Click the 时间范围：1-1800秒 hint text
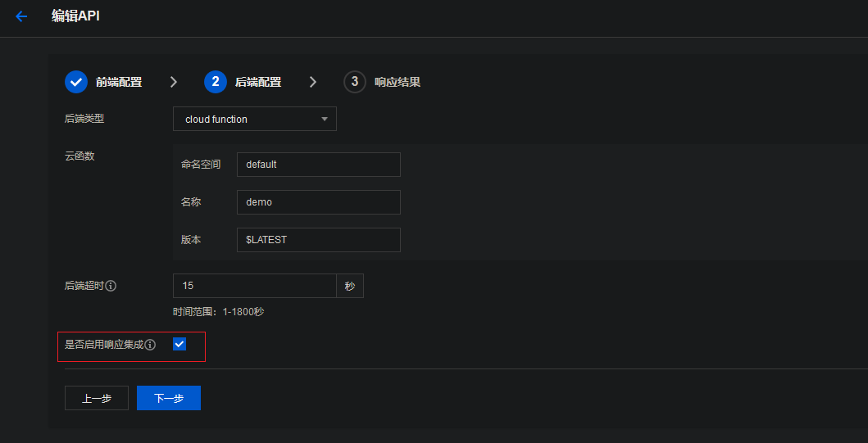Screen dimensions: 868x443 point(219,312)
